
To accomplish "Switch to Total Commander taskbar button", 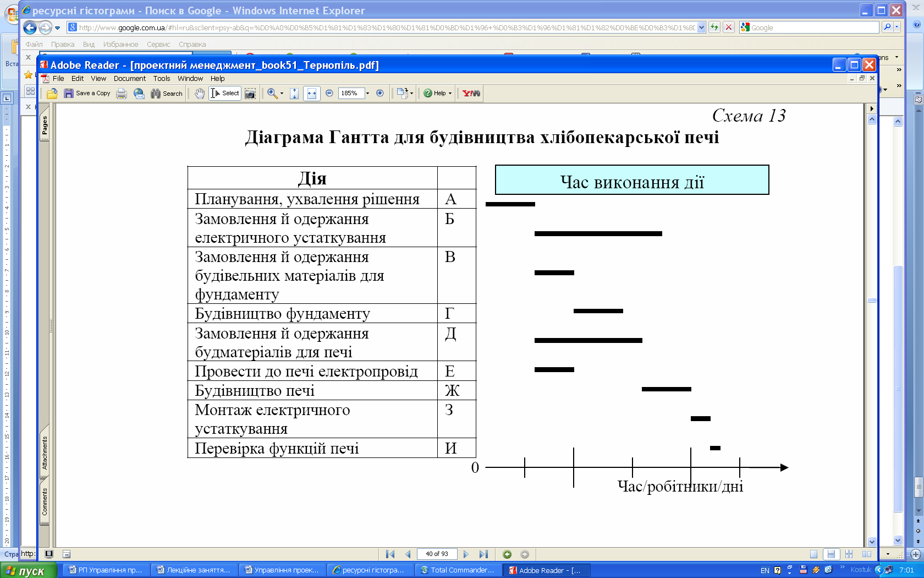I will point(458,570).
